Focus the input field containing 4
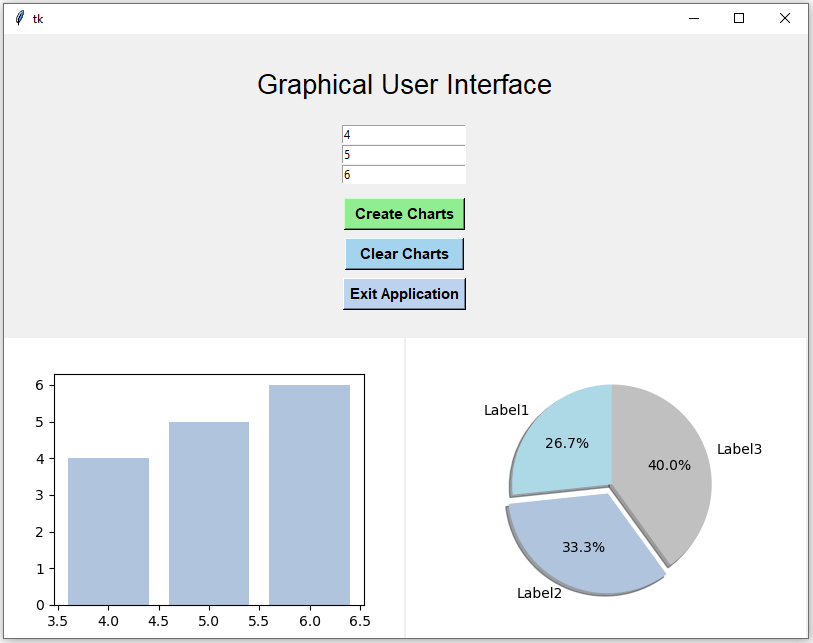 pos(403,135)
